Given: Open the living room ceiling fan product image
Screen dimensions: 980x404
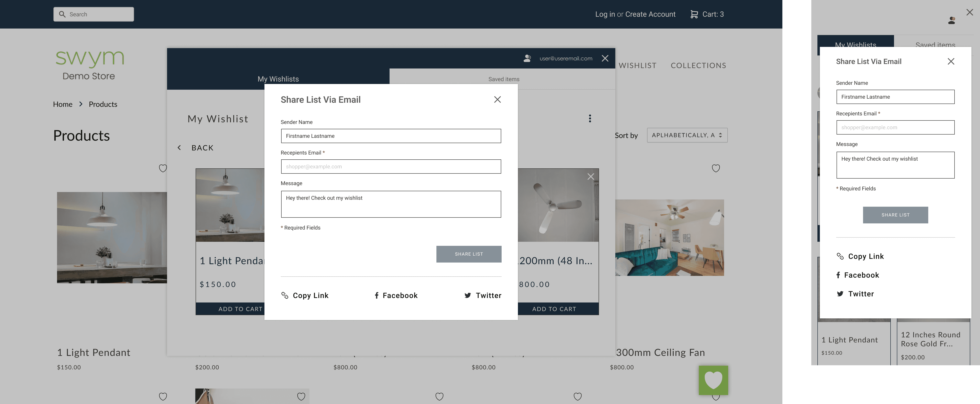Looking at the screenshot, I should point(669,238).
